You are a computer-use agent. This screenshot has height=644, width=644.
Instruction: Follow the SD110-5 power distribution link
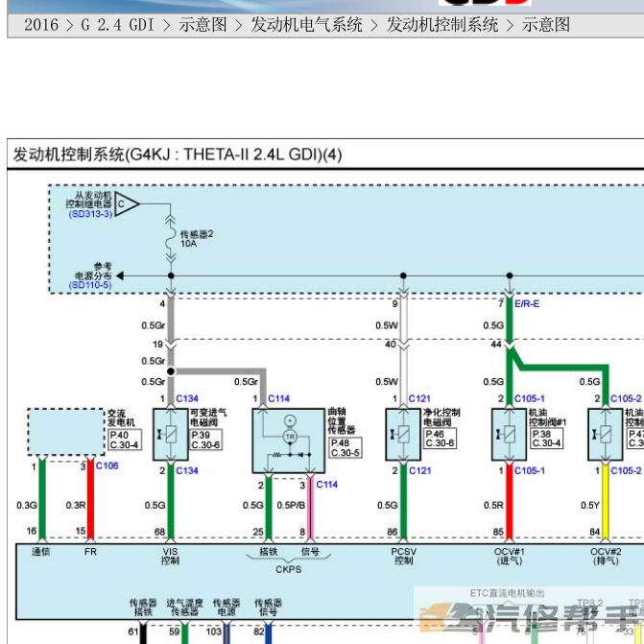point(90,285)
